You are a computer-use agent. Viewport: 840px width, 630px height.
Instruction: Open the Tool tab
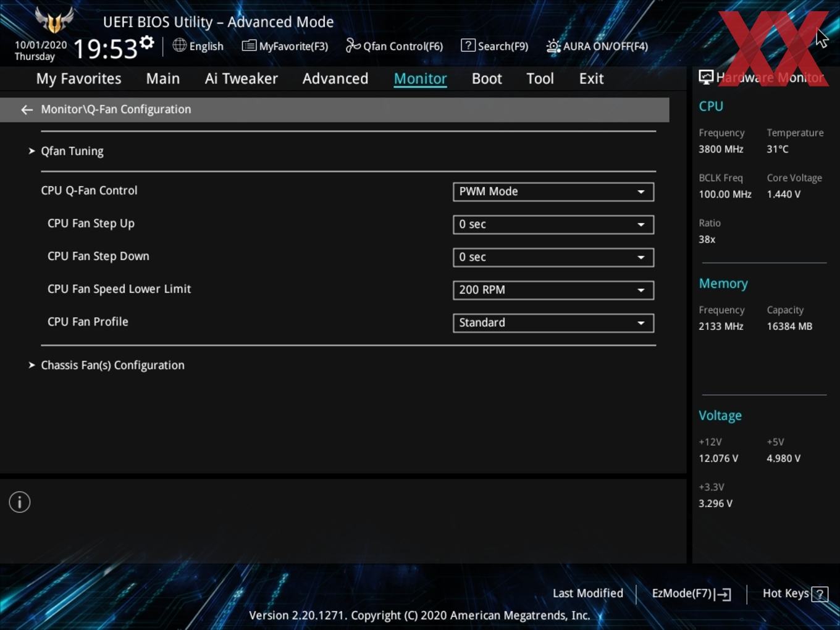coord(540,78)
